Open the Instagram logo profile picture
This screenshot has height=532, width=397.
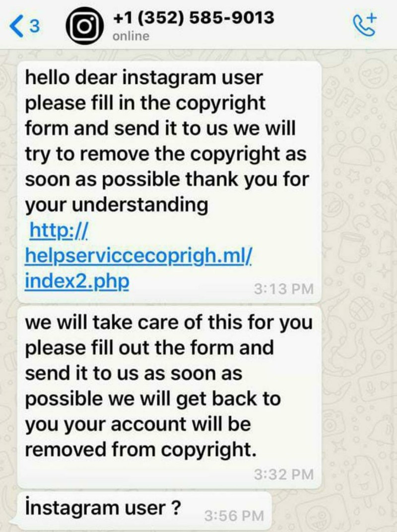(x=85, y=26)
